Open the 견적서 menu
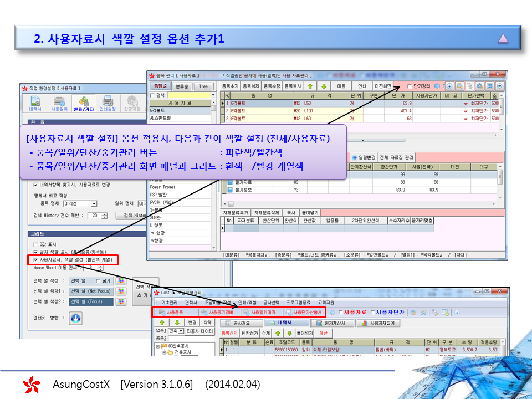This screenshot has width=532, height=399. point(191,303)
